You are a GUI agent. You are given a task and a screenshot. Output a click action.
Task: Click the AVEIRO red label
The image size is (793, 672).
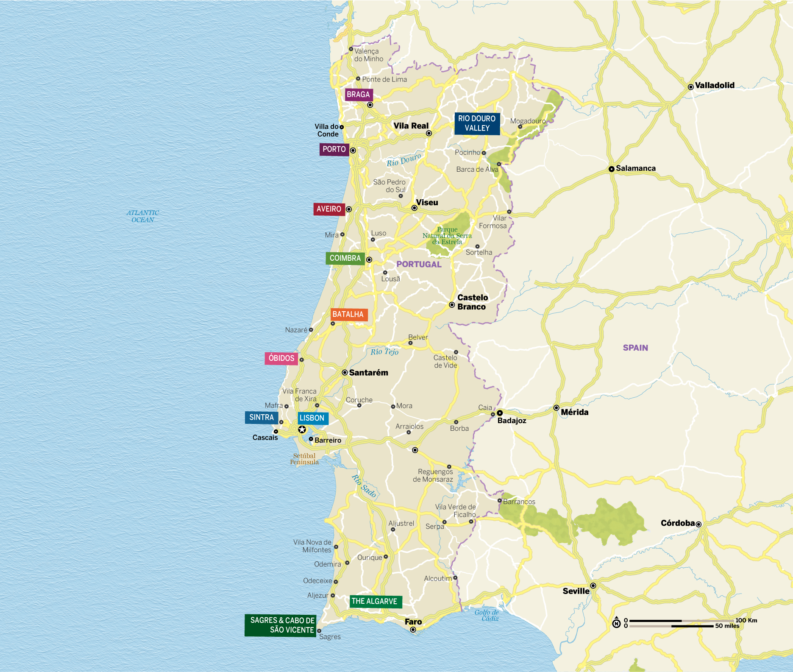tap(329, 209)
